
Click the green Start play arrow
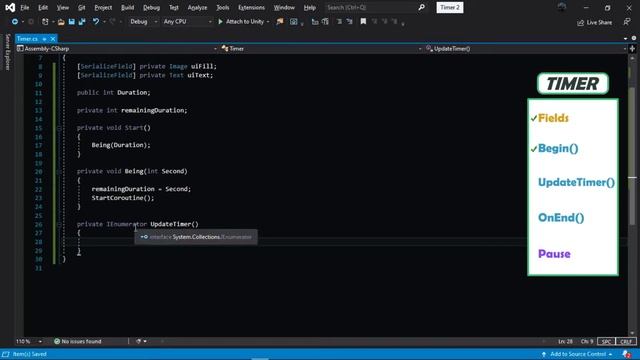coord(220,22)
